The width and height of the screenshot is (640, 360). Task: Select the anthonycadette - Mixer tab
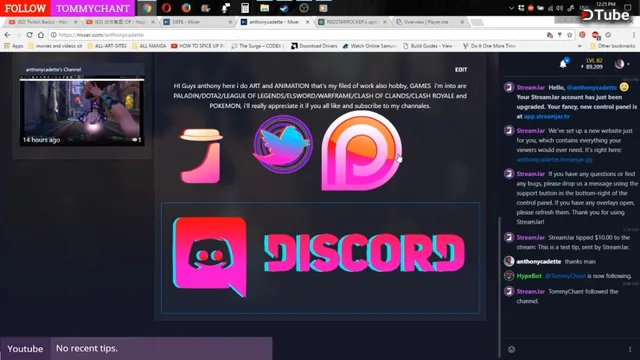(274, 22)
